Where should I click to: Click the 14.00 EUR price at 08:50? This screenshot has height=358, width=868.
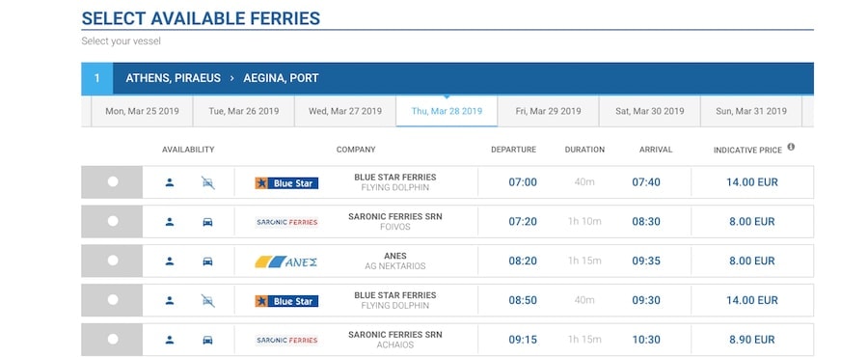point(751,300)
